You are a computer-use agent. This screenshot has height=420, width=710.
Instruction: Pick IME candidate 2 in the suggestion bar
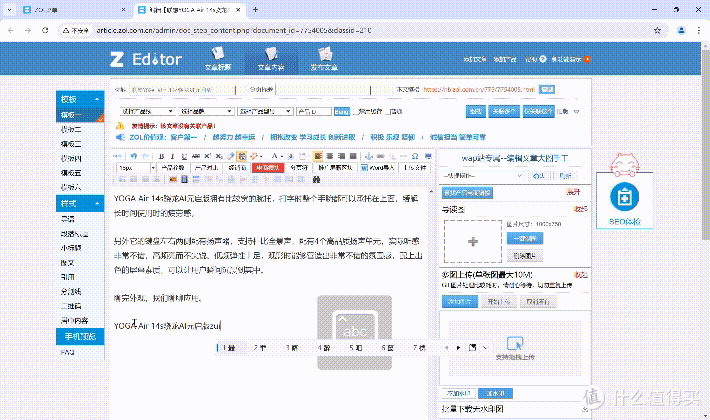260,348
